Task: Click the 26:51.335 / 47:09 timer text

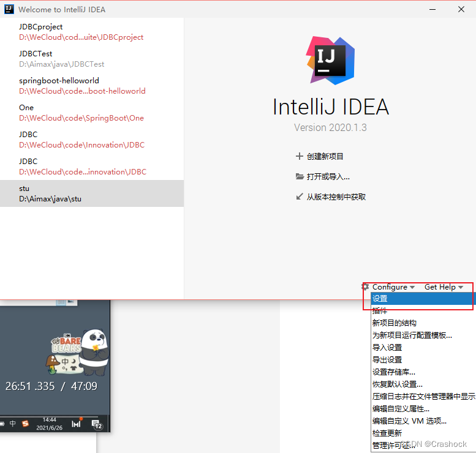Action: click(51, 386)
